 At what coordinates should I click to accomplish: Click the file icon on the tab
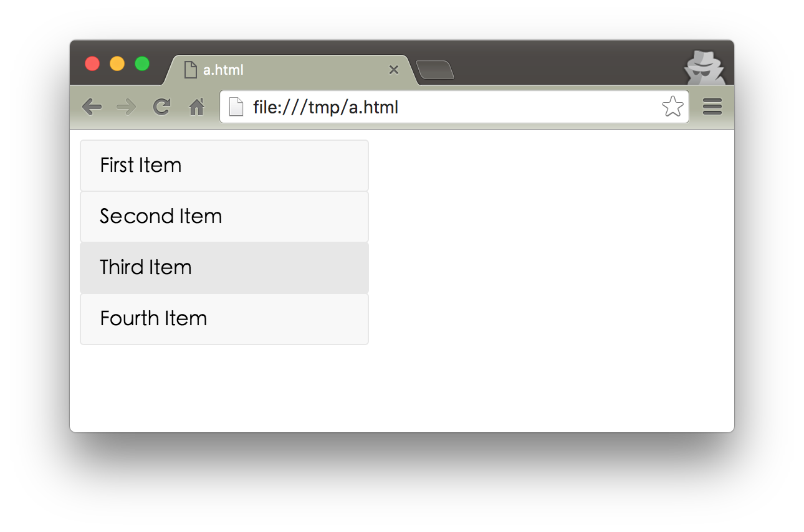click(191, 70)
